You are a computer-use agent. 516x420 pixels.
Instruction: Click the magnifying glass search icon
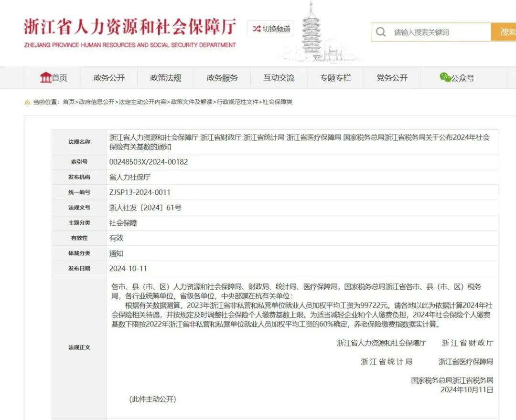coord(380,31)
